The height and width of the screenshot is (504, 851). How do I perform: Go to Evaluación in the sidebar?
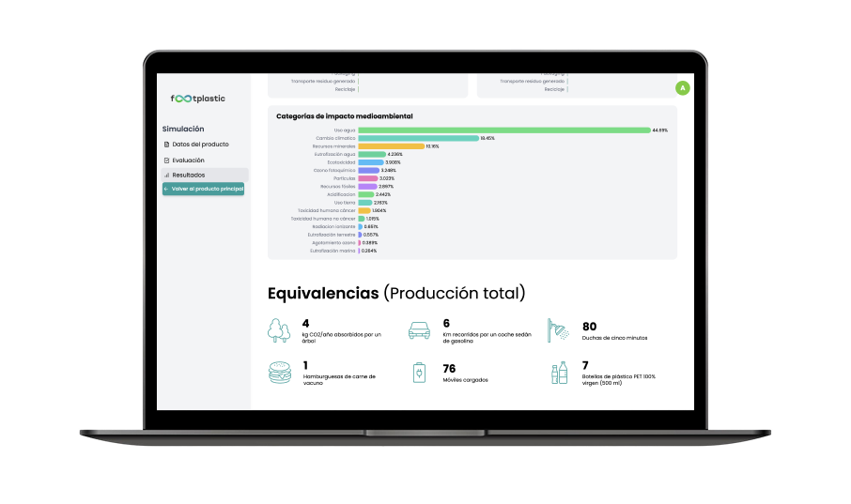[189, 160]
